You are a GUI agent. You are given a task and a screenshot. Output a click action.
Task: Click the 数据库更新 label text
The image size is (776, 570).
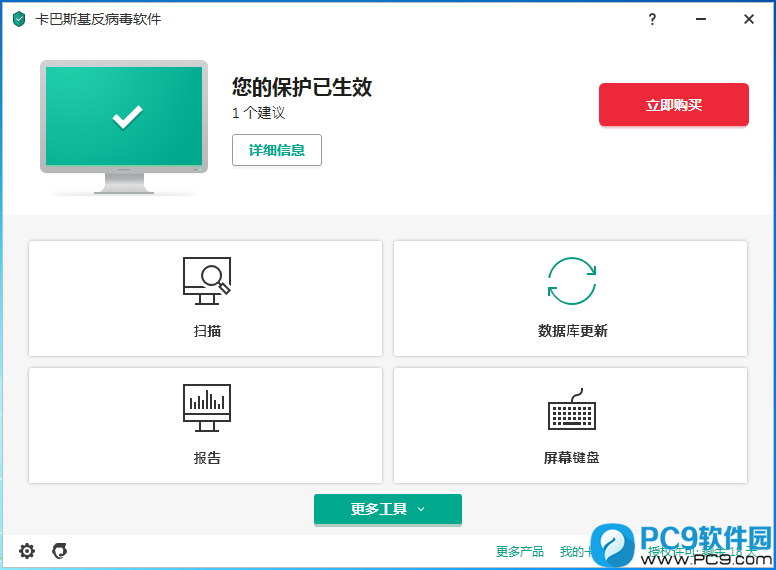573,331
